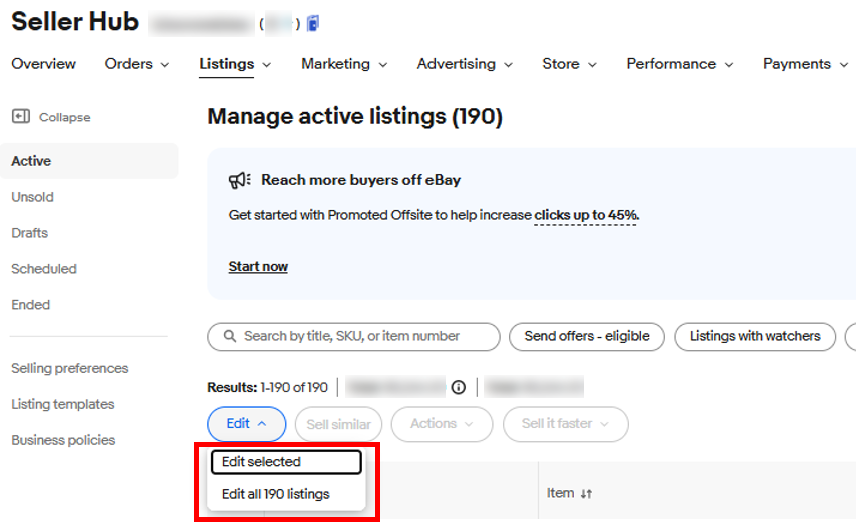Go to Unsold listings
This screenshot has width=856, height=526.
point(33,197)
